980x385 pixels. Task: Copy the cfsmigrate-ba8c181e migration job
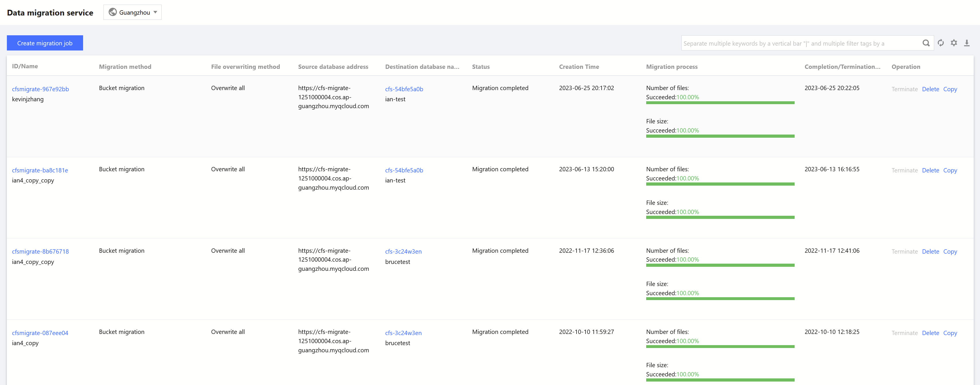950,170
